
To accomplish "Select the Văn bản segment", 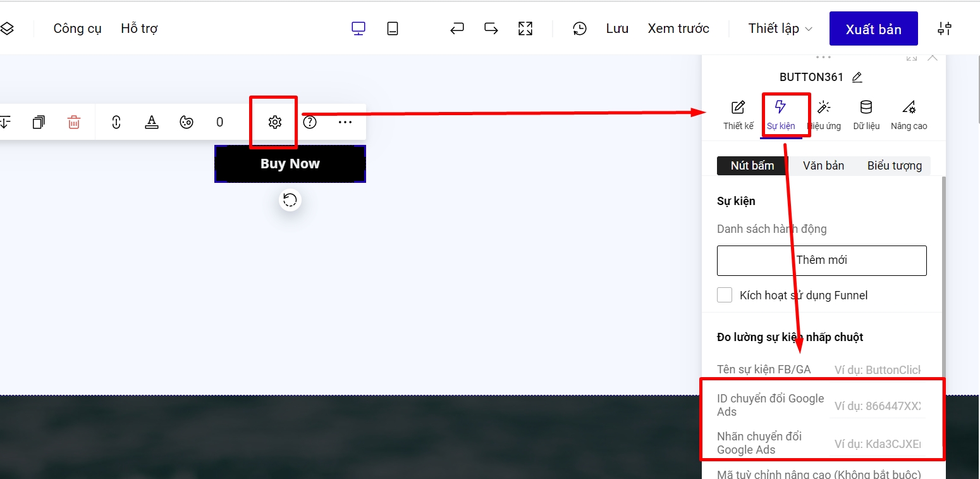I will pyautogui.click(x=823, y=166).
